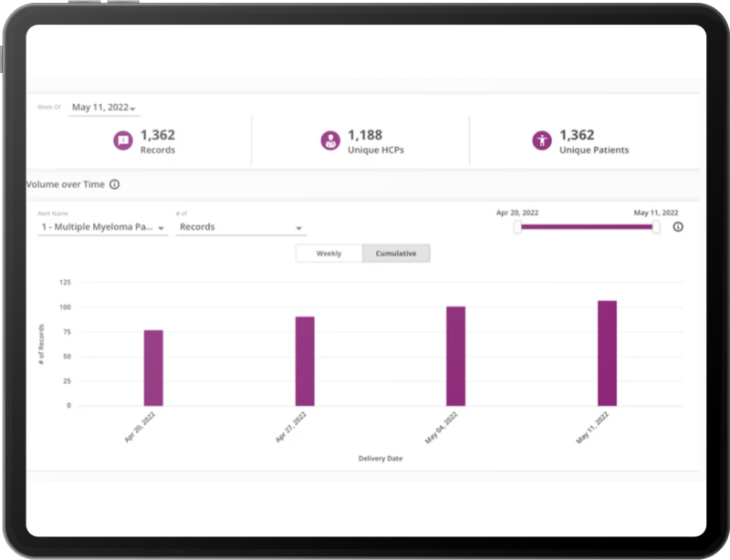This screenshot has height=560, width=730.
Task: Click the info icon beside date range slider
Action: pos(678,227)
